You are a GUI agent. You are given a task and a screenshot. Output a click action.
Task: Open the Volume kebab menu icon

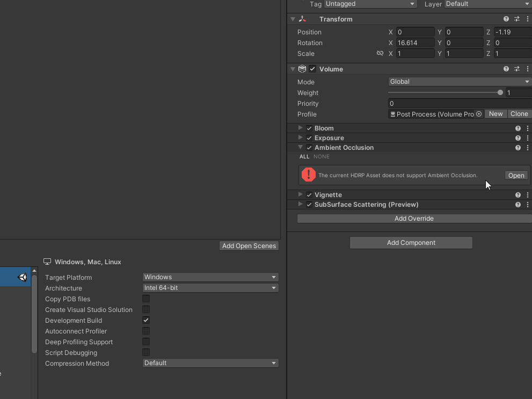[x=527, y=69]
